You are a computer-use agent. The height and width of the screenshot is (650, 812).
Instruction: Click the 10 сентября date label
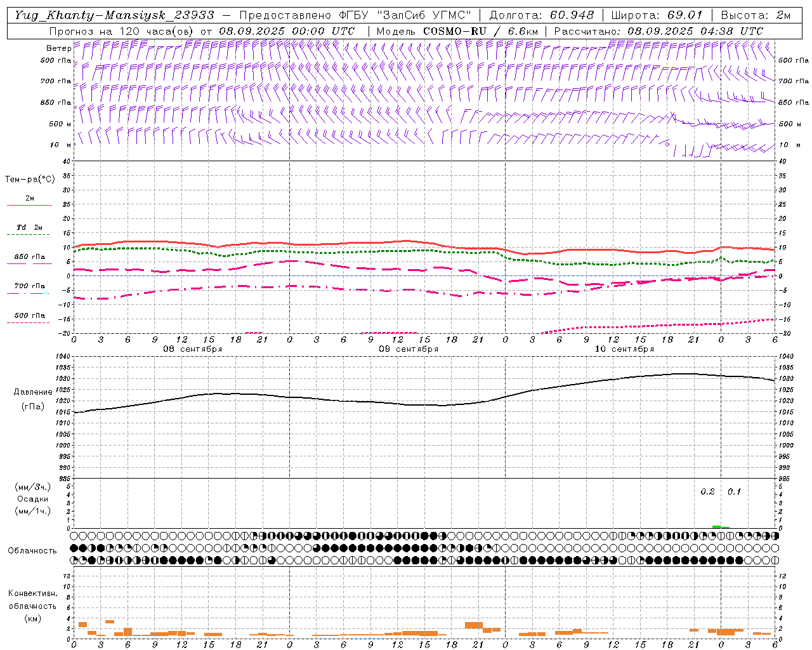(x=624, y=349)
